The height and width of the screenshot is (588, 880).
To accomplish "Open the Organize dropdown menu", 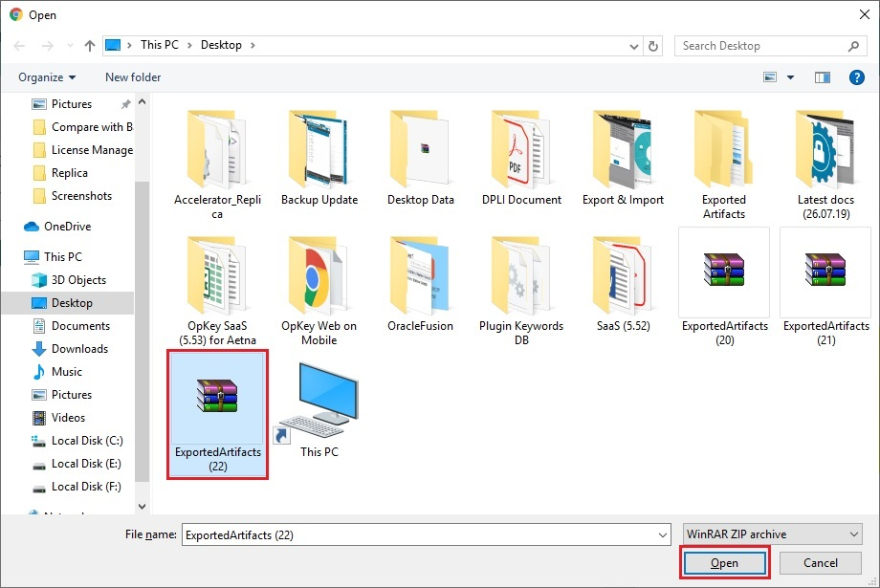I will (x=47, y=77).
